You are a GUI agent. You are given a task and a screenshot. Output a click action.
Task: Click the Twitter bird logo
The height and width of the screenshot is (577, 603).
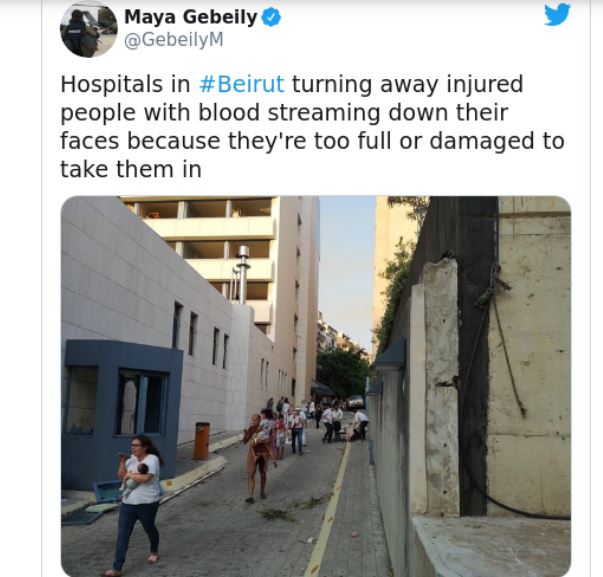pos(557,14)
